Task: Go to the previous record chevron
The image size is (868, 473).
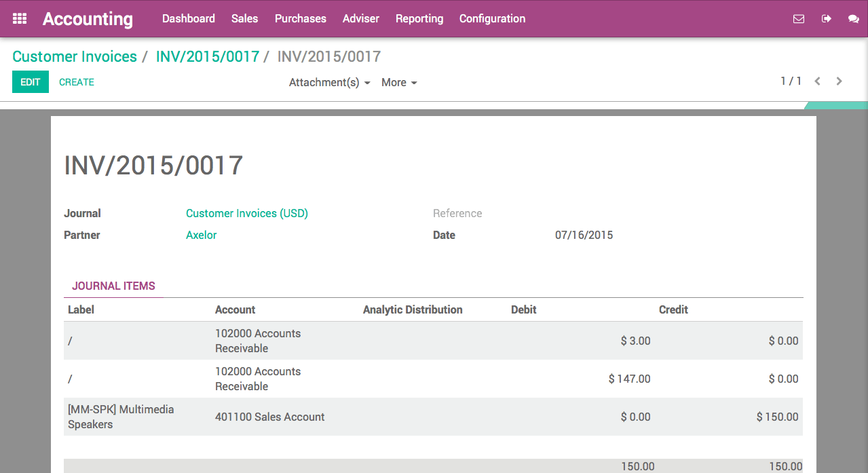Action: pyautogui.click(x=817, y=81)
